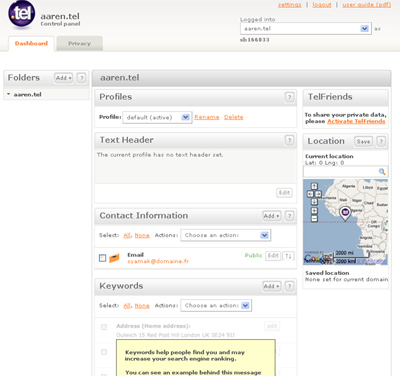The image size is (400, 376).
Task: Tick the Home address keyword checkbox
Action: (x=104, y=327)
